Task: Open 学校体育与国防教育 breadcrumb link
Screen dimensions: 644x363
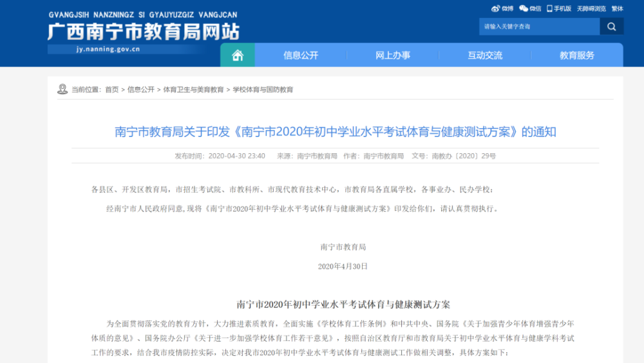Action: pyautogui.click(x=263, y=89)
